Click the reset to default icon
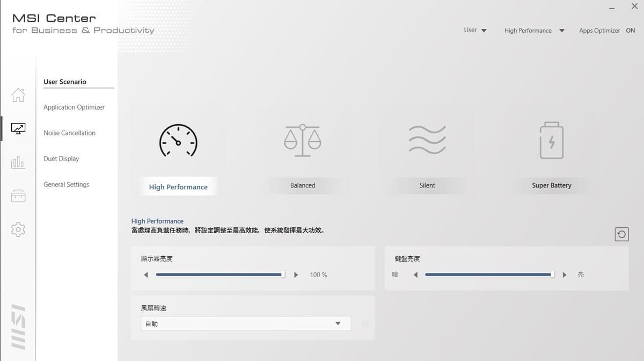 (621, 234)
